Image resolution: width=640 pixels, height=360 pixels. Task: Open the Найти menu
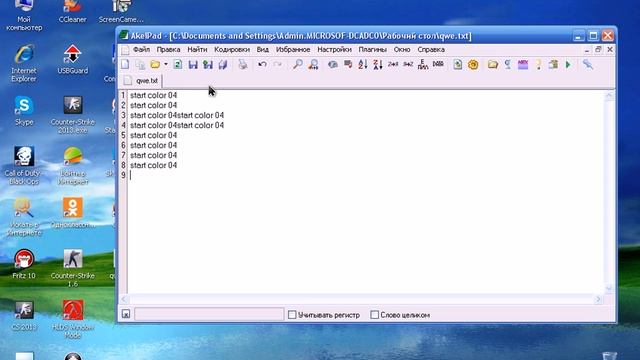coord(197,49)
